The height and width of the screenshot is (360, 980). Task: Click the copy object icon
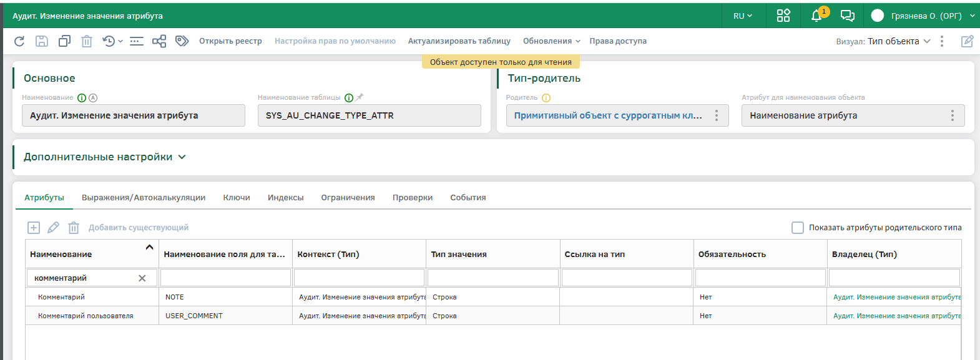pos(64,41)
